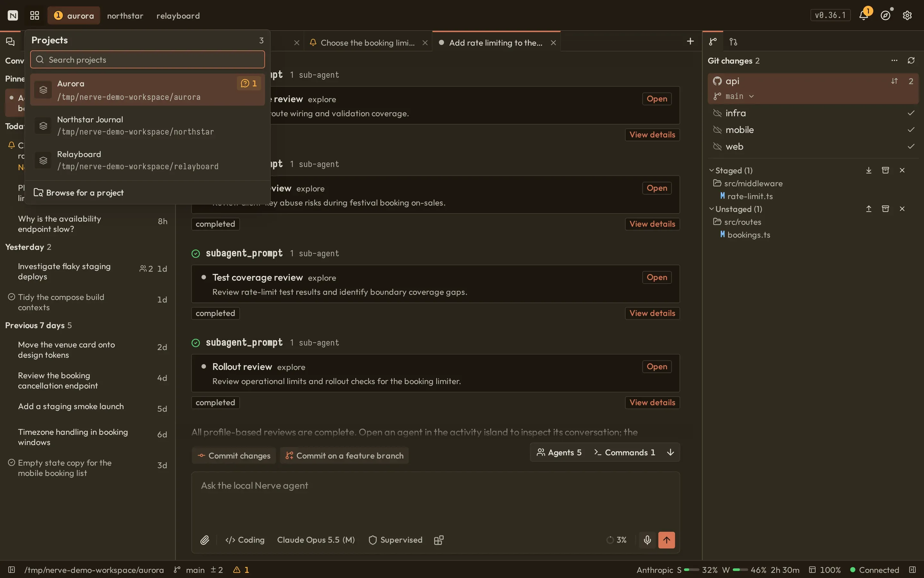Stash the staged changes

coord(886,170)
